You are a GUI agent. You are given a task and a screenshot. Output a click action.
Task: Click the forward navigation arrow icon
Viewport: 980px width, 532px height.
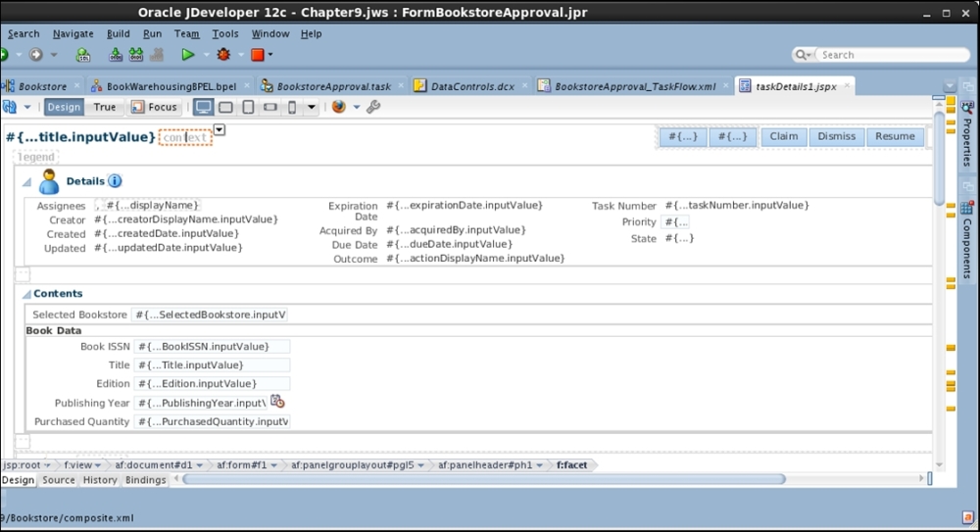click(x=36, y=55)
